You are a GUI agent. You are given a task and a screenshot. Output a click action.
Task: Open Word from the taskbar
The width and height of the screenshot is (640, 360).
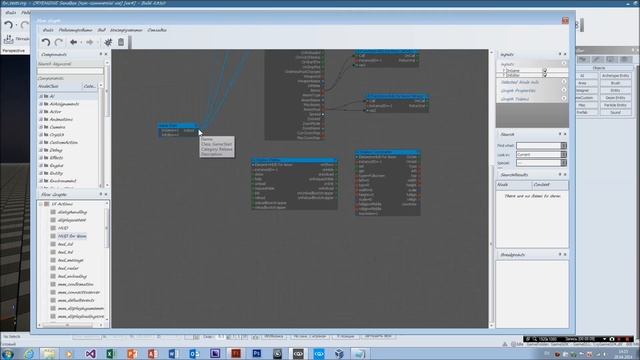pyautogui.click(x=173, y=353)
